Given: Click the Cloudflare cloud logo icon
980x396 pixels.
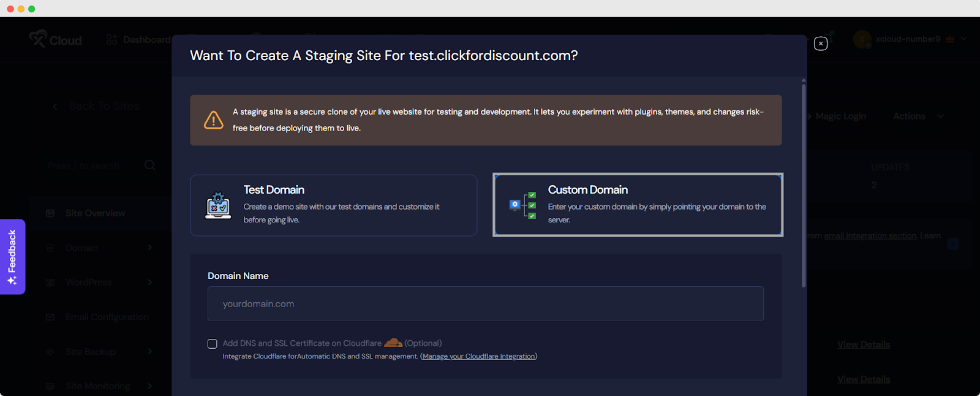Looking at the screenshot, I should 393,343.
